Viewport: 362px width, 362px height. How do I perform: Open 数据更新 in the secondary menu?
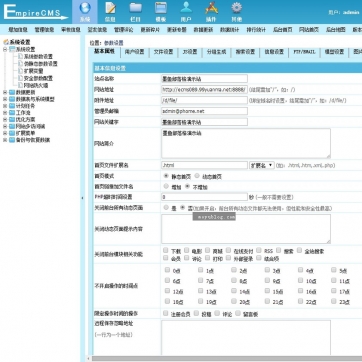tap(203, 30)
